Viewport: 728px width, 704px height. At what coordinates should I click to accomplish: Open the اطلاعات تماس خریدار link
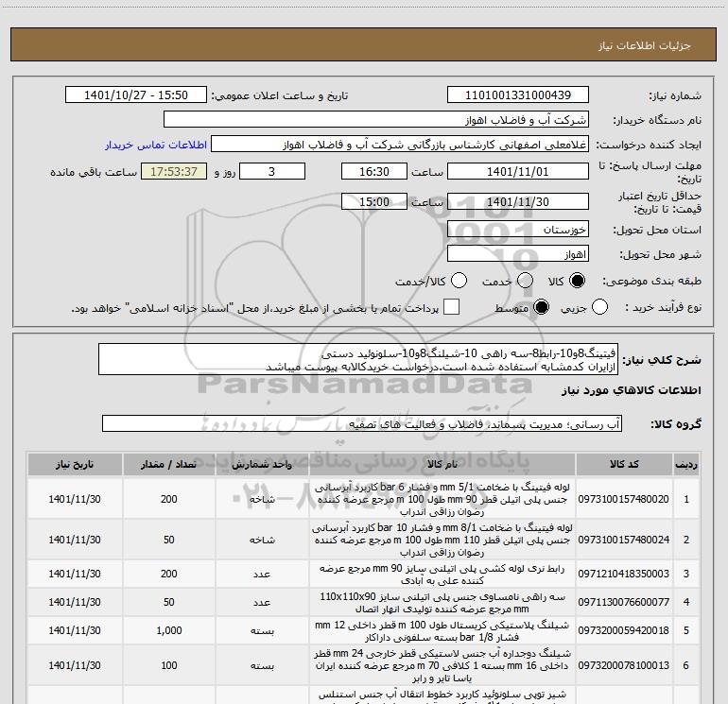coord(156,145)
